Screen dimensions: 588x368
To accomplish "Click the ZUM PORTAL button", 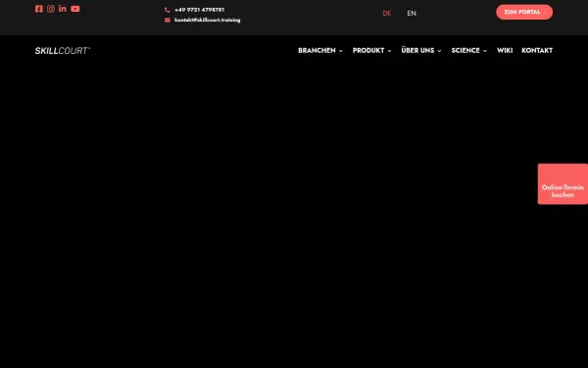I will [524, 12].
